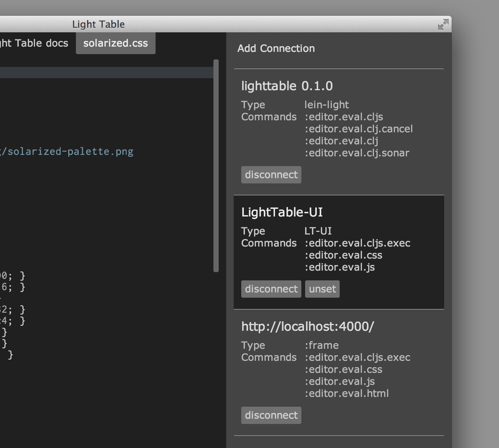Viewport: 499px width, 448px height.
Task: Select the lighttable 0.1.0 connection title
Action: tap(287, 86)
